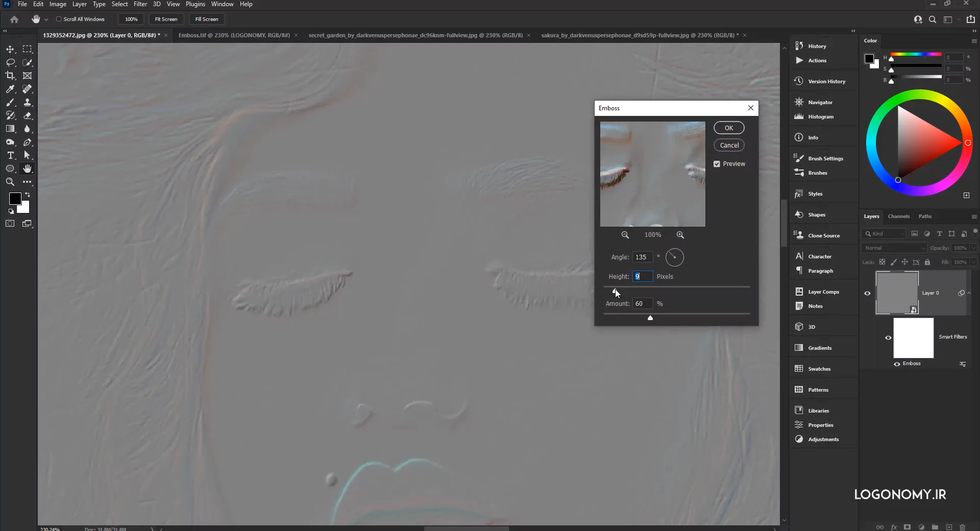The width and height of the screenshot is (980, 531).
Task: Open the Clone Source panel
Action: [x=823, y=235]
